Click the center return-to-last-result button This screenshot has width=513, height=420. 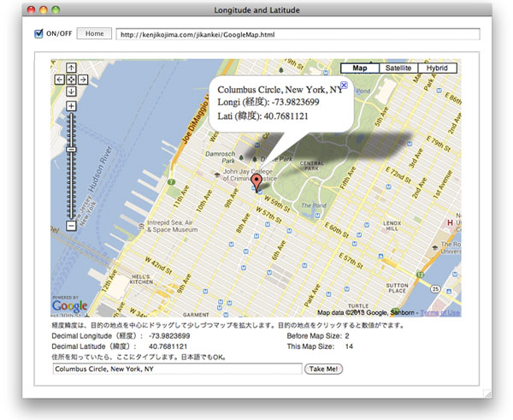pyautogui.click(x=71, y=80)
